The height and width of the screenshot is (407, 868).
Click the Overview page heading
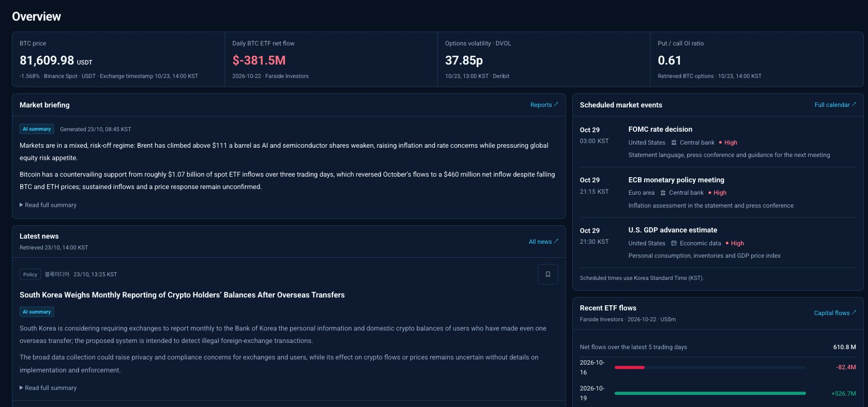(36, 17)
